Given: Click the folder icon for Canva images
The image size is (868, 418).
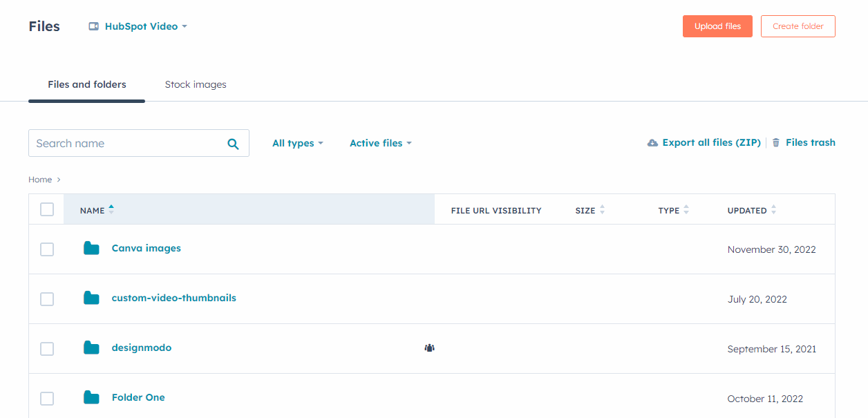Looking at the screenshot, I should click(x=91, y=248).
